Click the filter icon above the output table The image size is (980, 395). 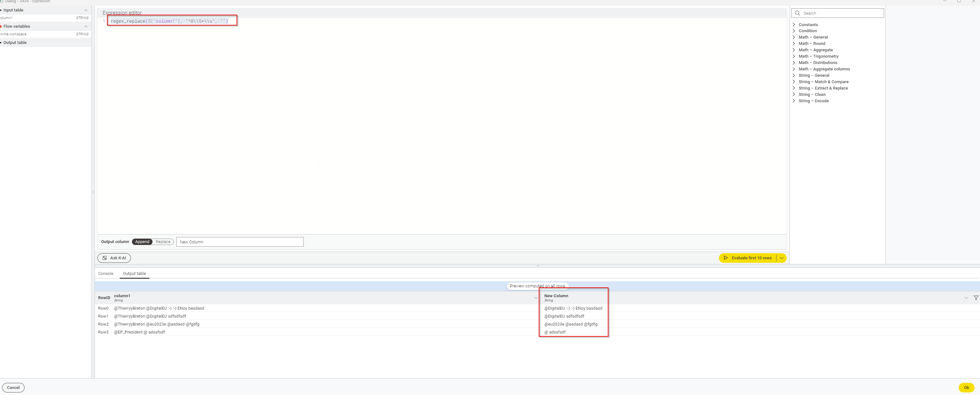[976, 298]
